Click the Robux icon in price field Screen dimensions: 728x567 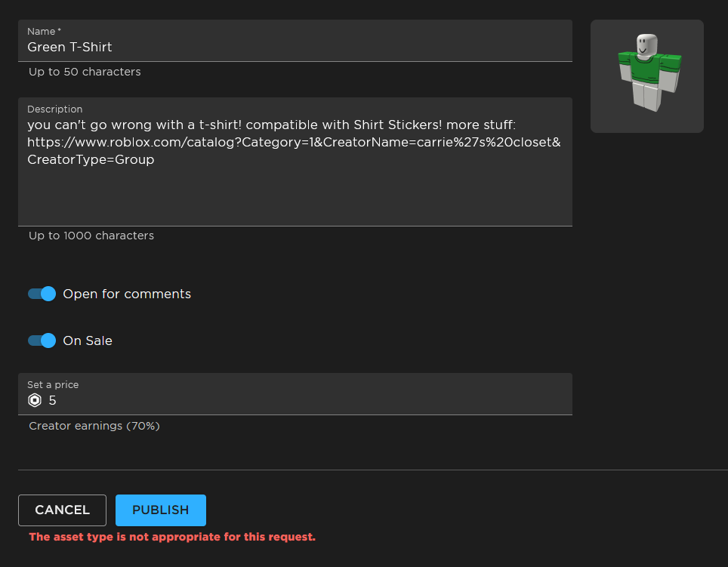tap(35, 400)
